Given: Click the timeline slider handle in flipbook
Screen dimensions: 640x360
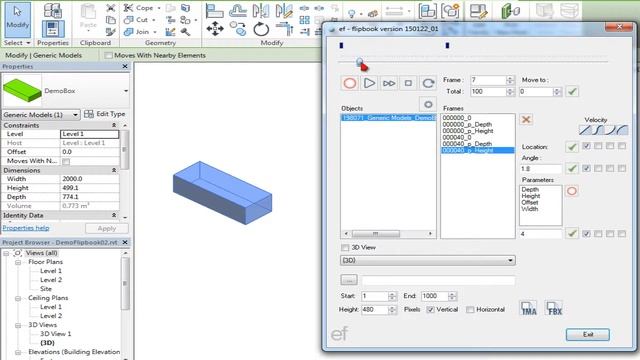Looking at the screenshot, I should pos(360,62).
